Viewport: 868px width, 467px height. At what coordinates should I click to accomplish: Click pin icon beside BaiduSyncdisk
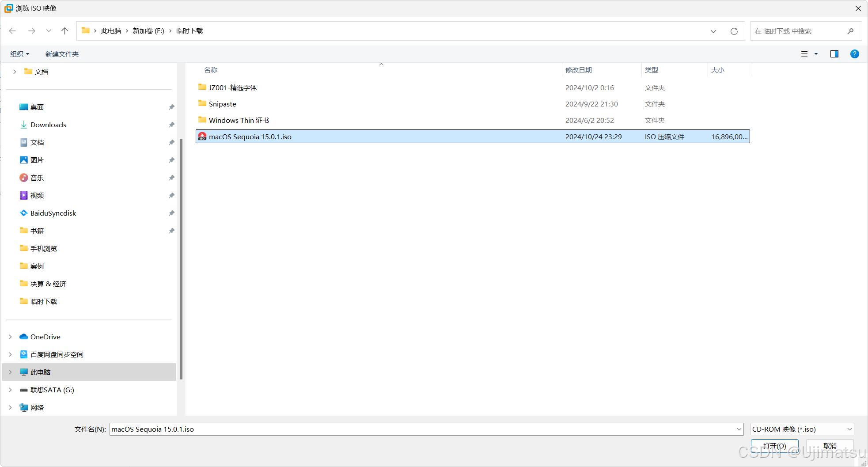coord(171,213)
